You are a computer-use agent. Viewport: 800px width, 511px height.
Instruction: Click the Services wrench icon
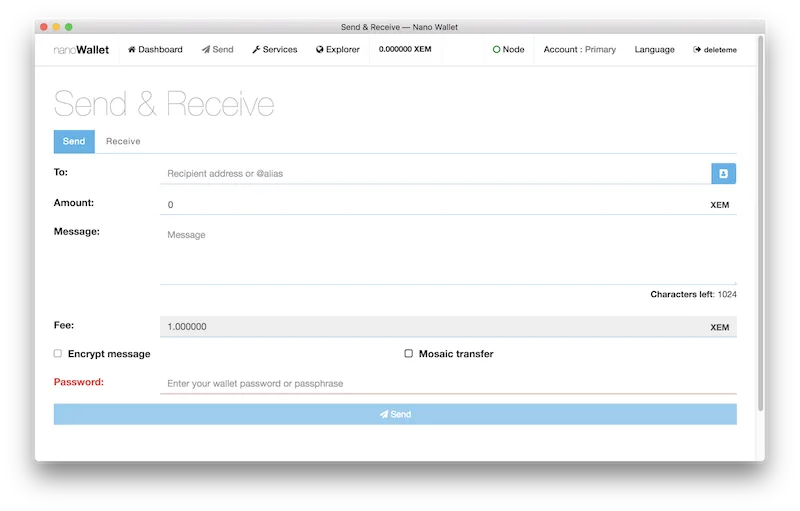(x=256, y=50)
